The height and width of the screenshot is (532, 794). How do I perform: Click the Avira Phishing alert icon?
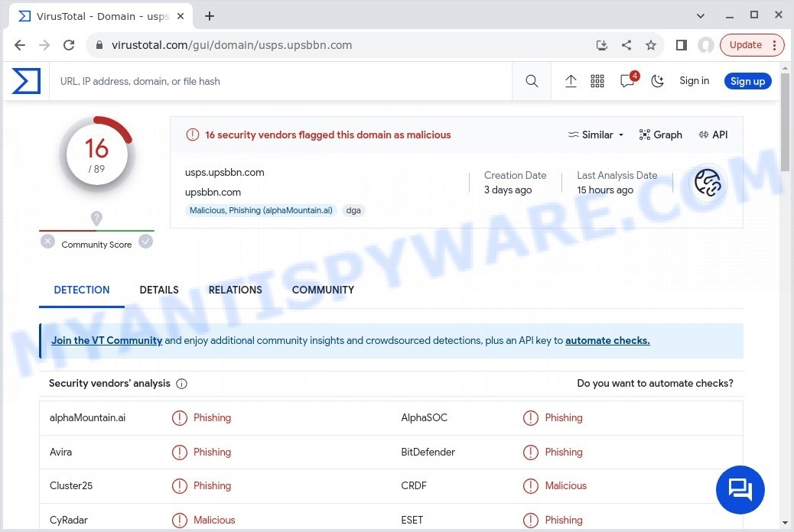point(179,452)
